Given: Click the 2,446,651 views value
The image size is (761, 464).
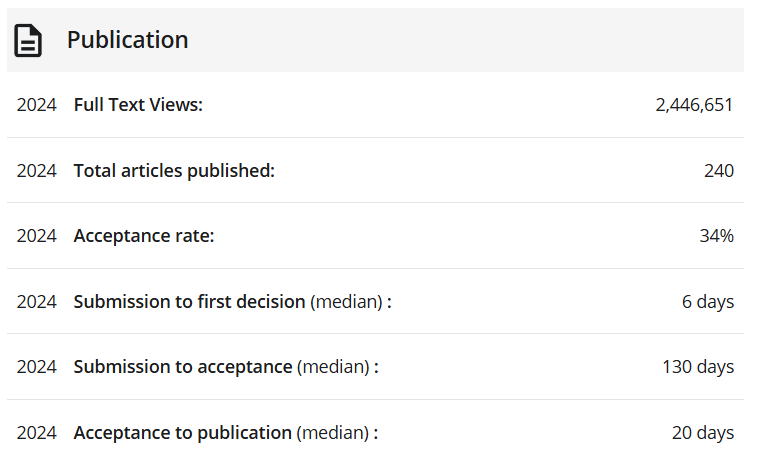Looking at the screenshot, I should click(x=694, y=105).
